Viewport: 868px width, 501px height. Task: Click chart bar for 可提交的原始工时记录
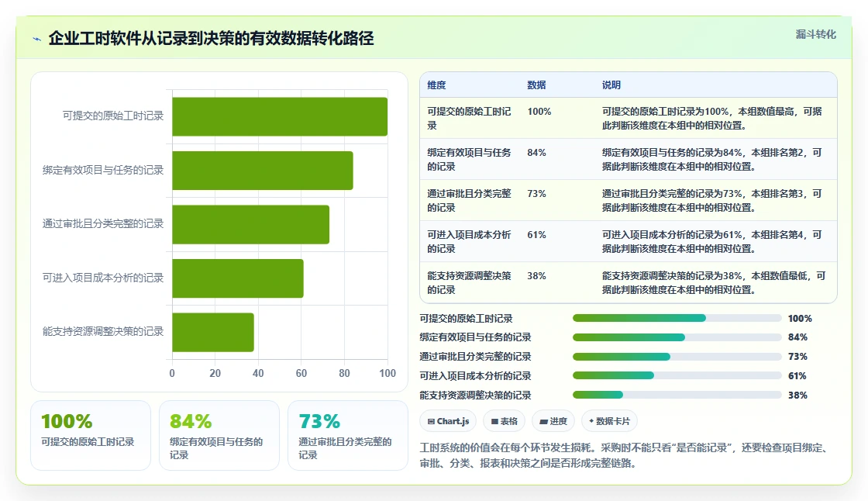tap(280, 116)
